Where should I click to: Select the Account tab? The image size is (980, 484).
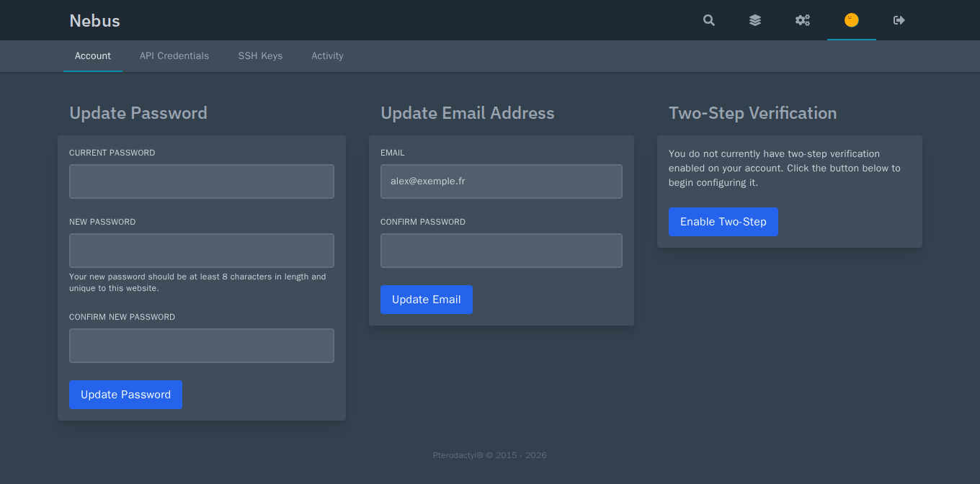tap(93, 56)
